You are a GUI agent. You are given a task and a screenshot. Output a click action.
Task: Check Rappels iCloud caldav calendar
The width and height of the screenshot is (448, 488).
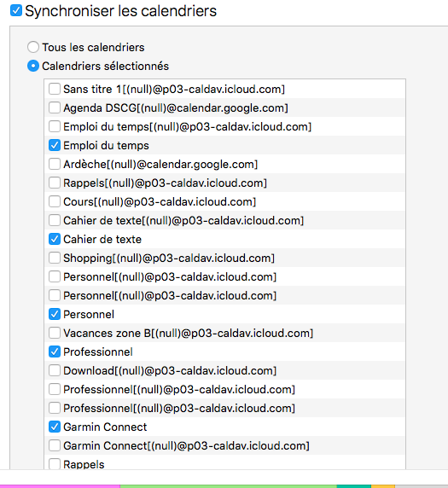[x=55, y=183]
